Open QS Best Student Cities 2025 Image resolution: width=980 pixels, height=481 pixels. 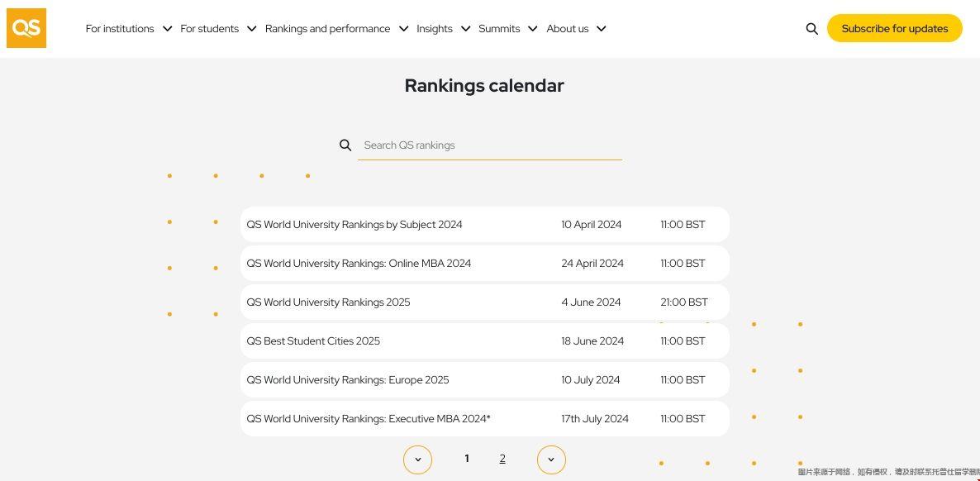click(313, 341)
